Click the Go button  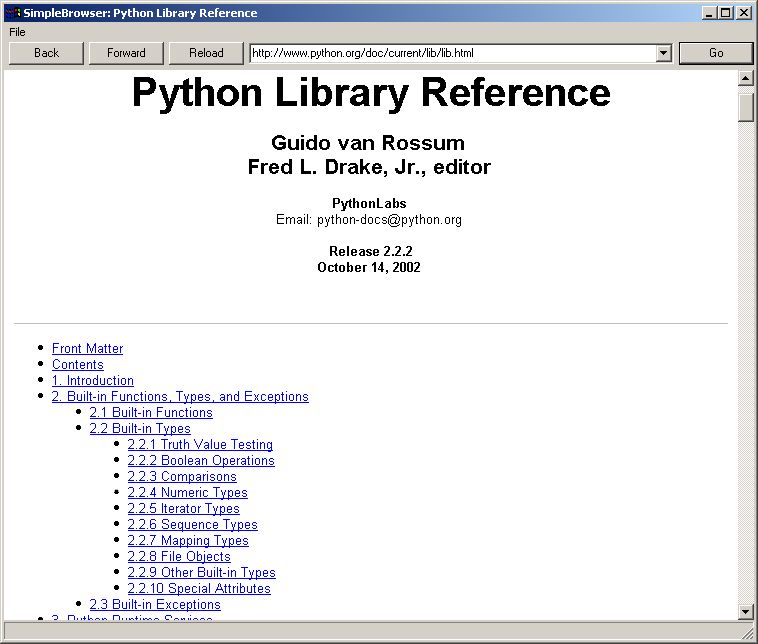(716, 53)
